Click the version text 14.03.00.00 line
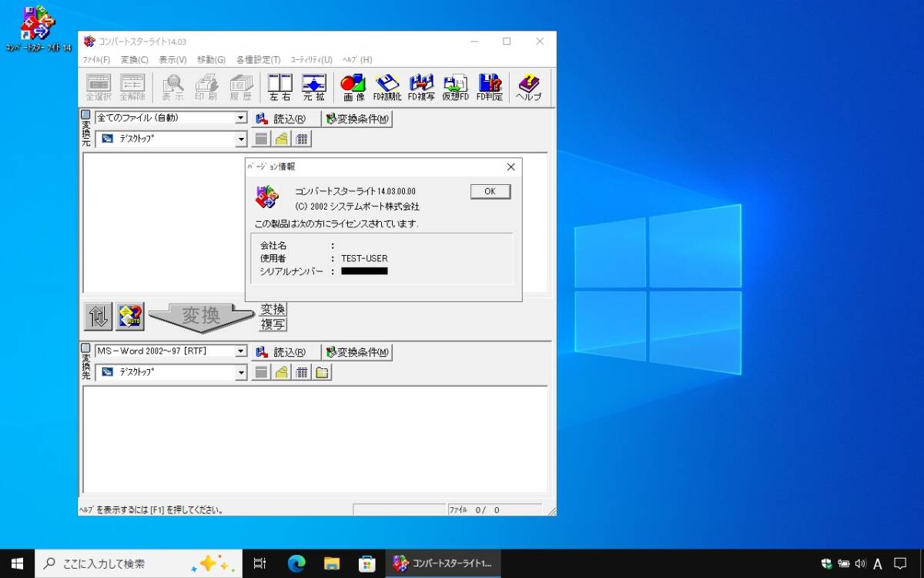Screen dimensions: 924x578 point(355,191)
